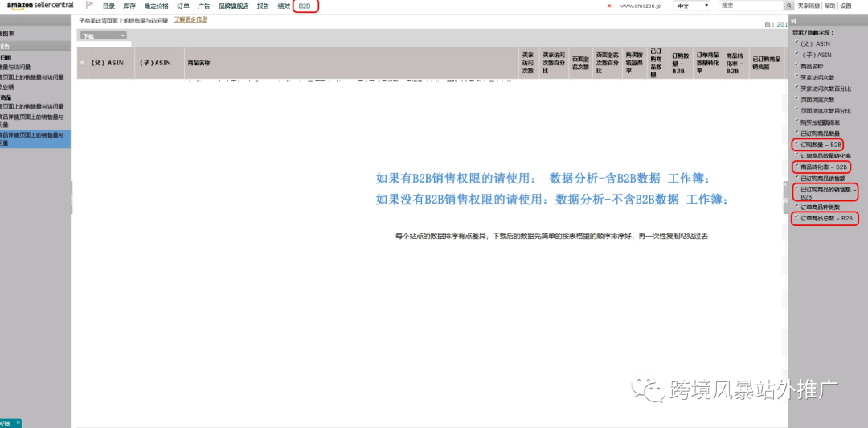The height and width of the screenshot is (428, 868).
Task: Sort by the 页面浏览次数百分比 column header
Action: click(x=606, y=64)
